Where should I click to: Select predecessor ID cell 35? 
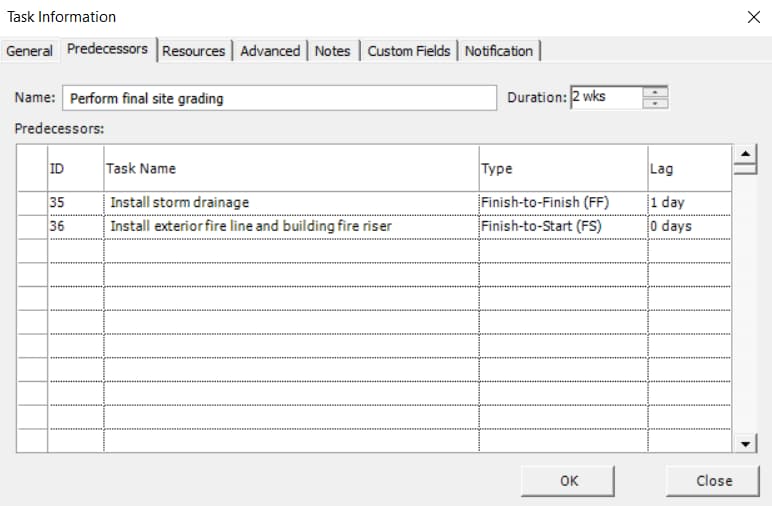[75, 203]
